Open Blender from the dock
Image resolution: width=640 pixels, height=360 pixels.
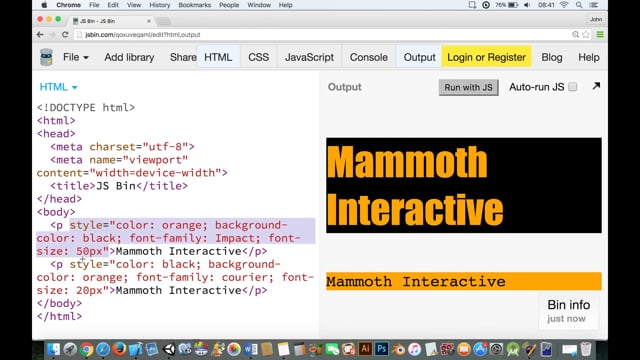(398, 349)
